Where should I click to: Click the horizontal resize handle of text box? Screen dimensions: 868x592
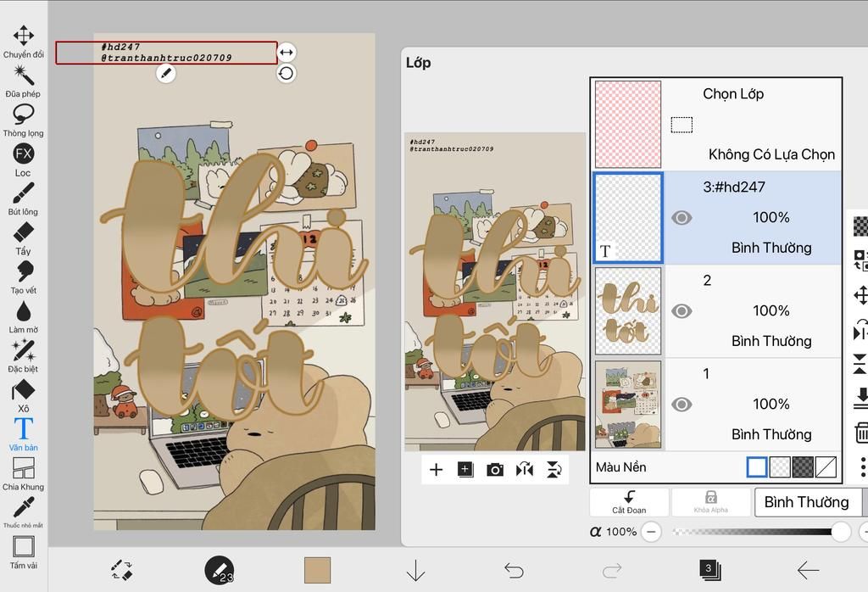coord(286,53)
